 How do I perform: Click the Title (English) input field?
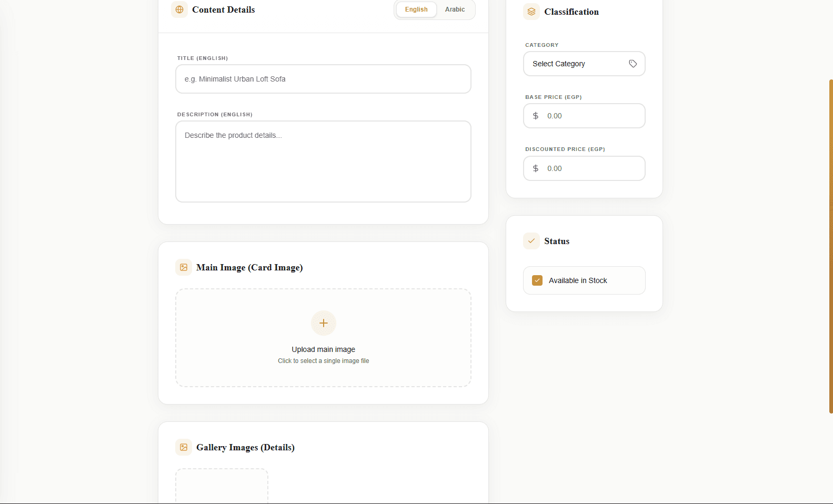click(x=323, y=79)
